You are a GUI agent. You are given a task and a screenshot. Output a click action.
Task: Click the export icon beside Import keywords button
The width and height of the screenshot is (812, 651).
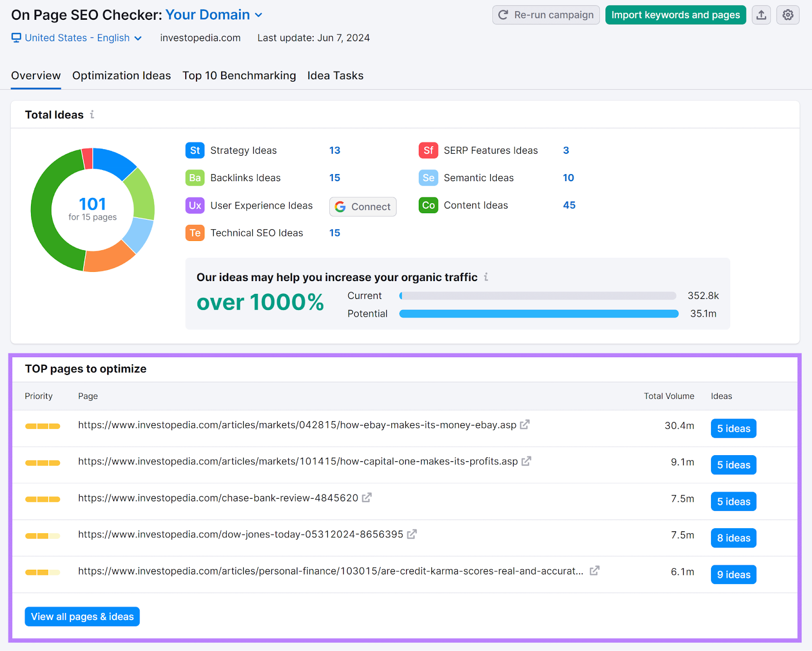click(761, 15)
